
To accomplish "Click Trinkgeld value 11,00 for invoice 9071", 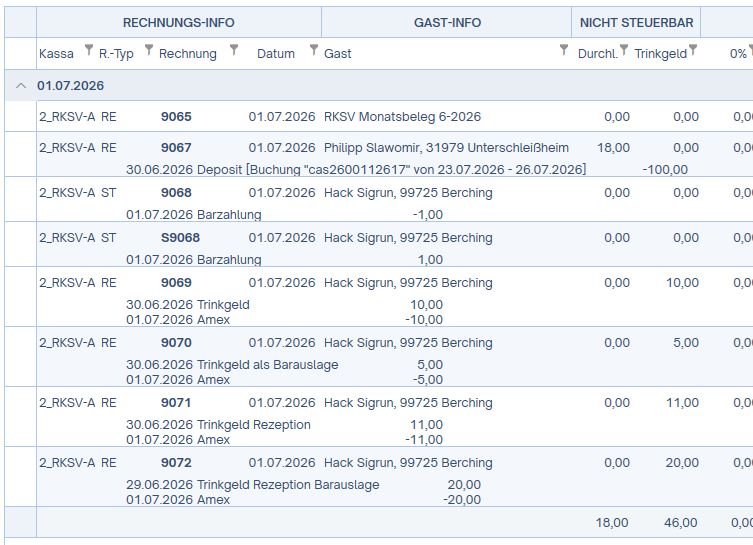I will coord(682,403).
